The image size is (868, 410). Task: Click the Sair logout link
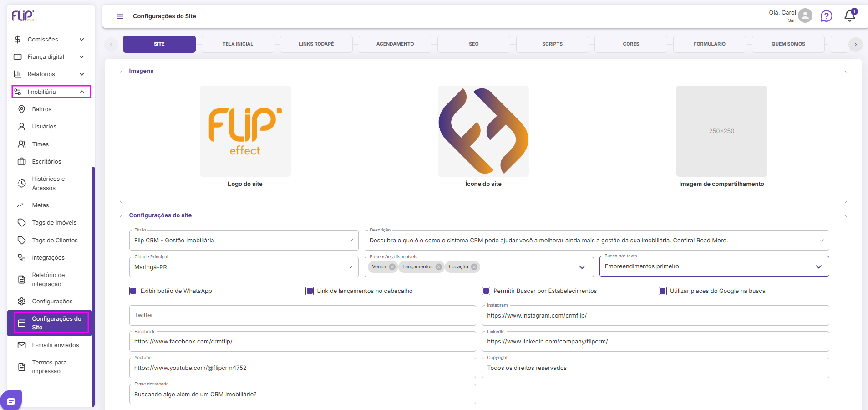tap(792, 20)
